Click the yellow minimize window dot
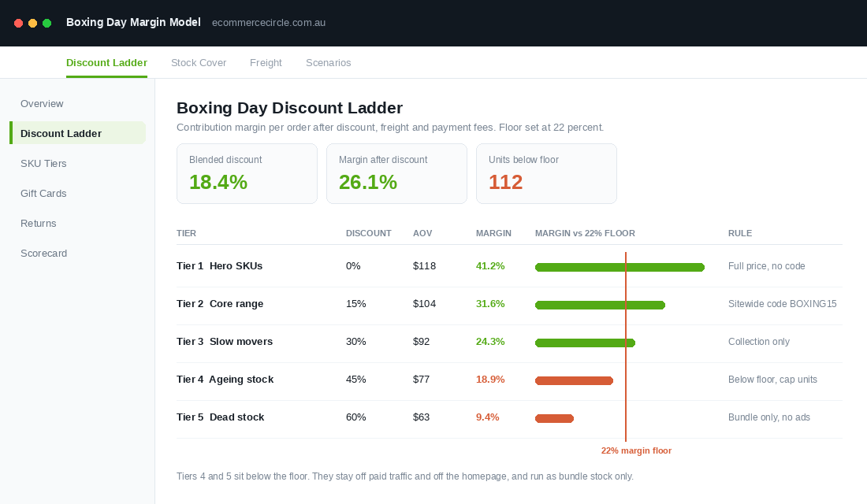Screen dimensions: 867x504 click(x=32, y=23)
